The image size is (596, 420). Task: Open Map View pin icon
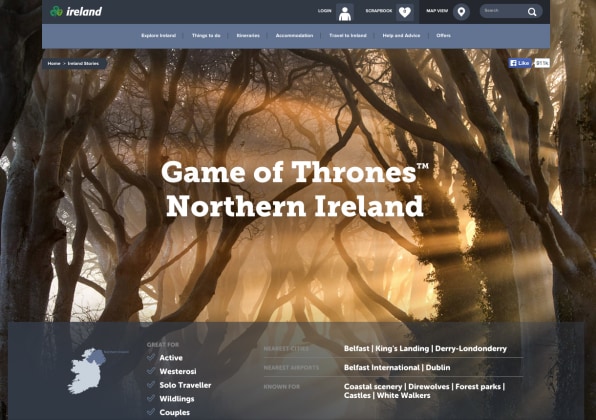coord(461,12)
